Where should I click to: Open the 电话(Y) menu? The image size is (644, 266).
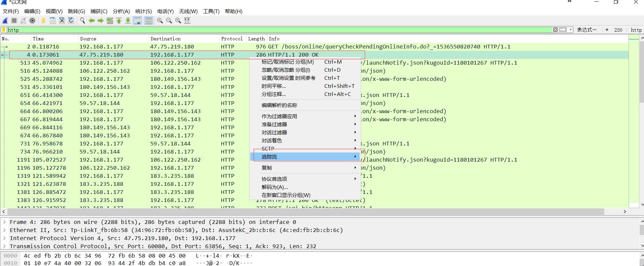165,11
